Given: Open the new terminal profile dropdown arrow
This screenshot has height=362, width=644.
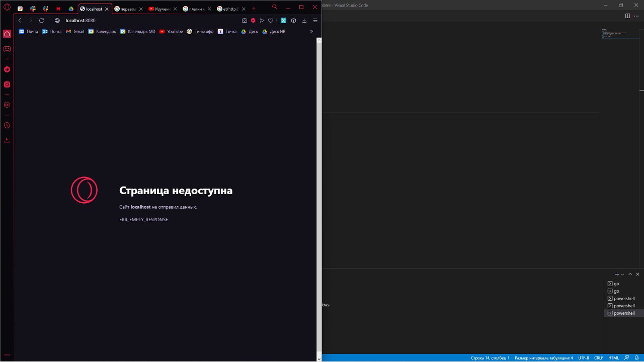Looking at the screenshot, I should 622,275.
